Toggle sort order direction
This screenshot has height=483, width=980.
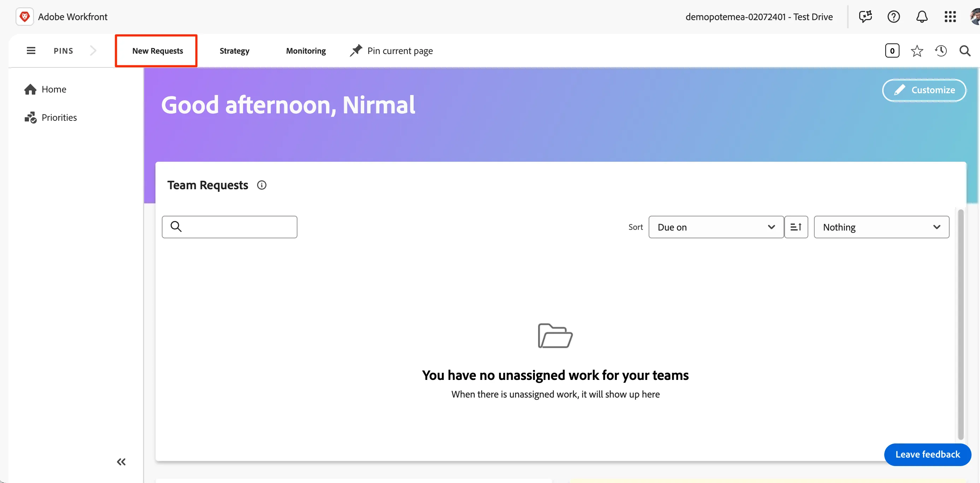coord(796,227)
